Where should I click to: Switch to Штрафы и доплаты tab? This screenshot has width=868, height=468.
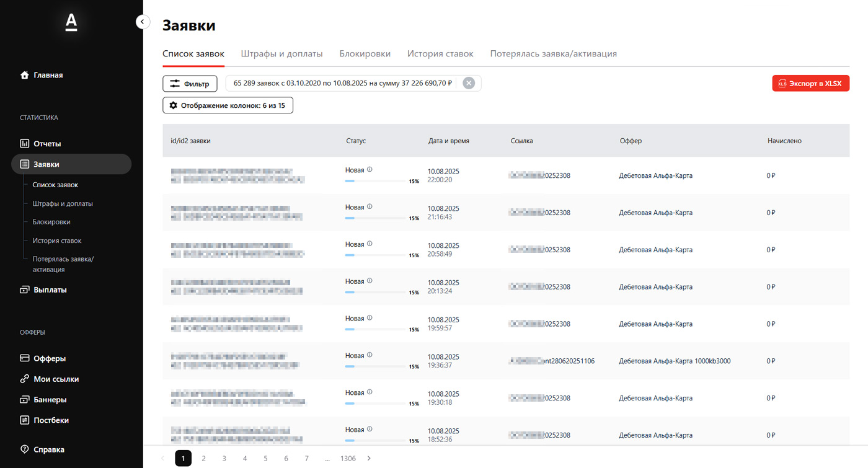(281, 54)
